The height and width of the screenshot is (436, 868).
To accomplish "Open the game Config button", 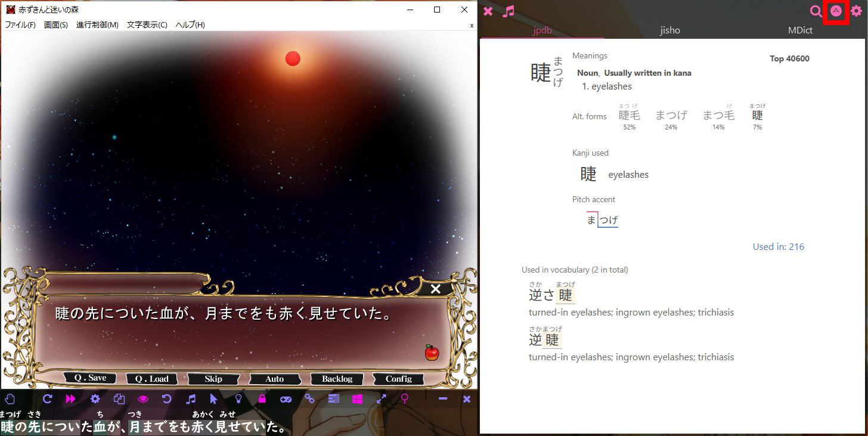I will click(398, 379).
